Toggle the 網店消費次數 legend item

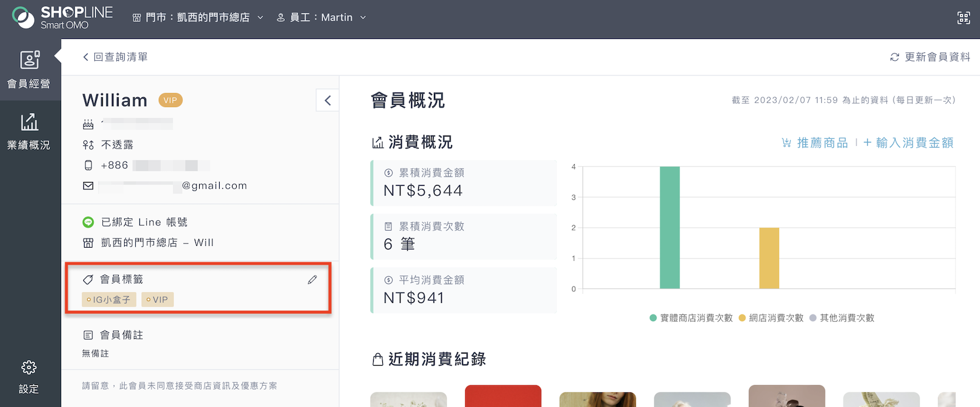(x=771, y=318)
